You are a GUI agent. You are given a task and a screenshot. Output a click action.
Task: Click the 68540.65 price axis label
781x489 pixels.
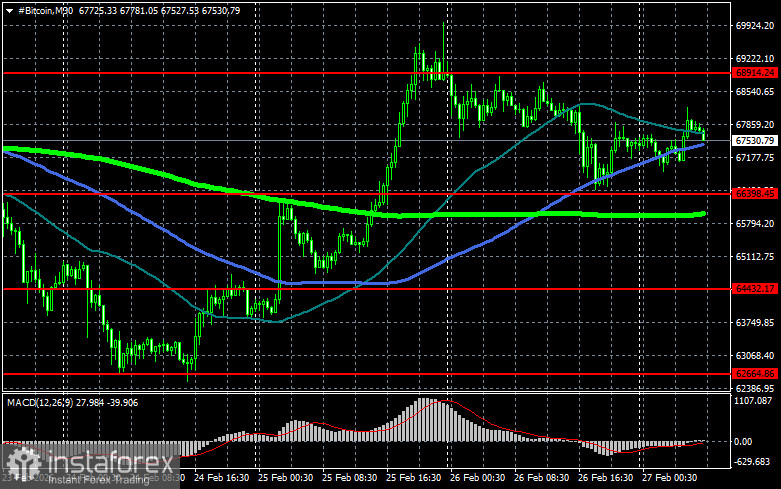click(x=755, y=92)
